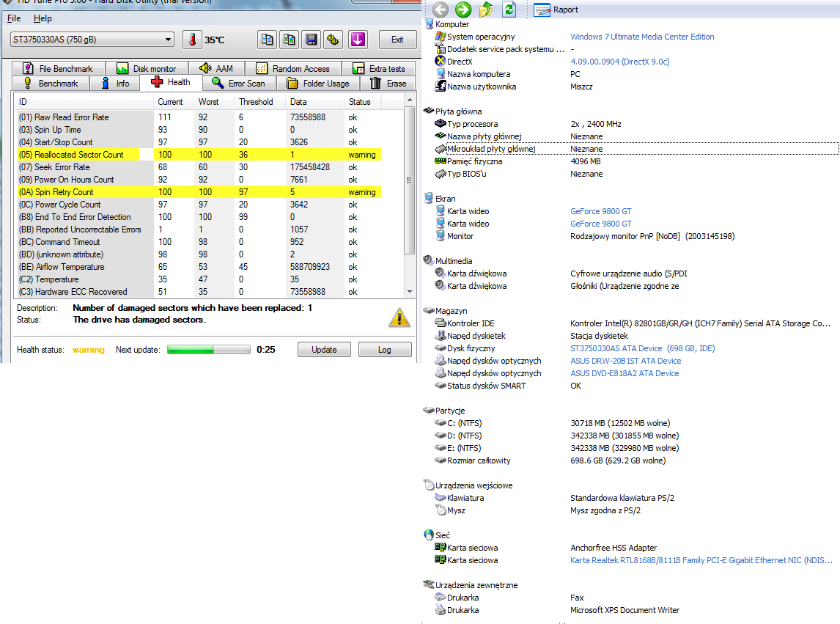
Task: Click the Next update progress bar
Action: tap(208, 350)
